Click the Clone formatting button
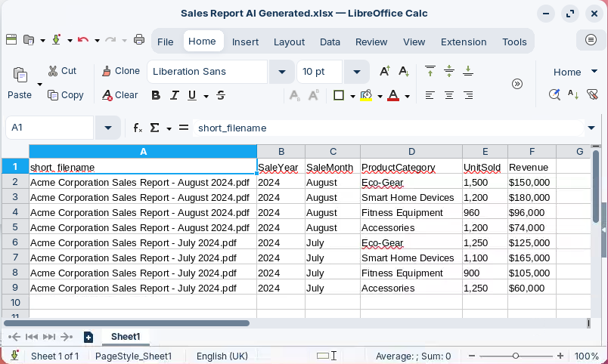The height and width of the screenshot is (364, 608). pos(121,71)
